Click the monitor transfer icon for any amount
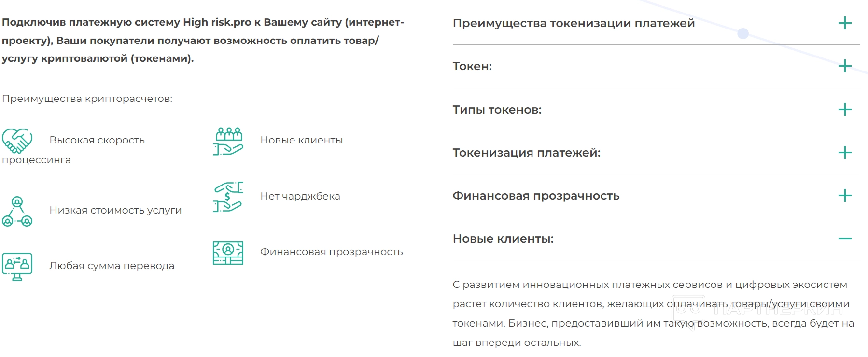 [x=17, y=266]
